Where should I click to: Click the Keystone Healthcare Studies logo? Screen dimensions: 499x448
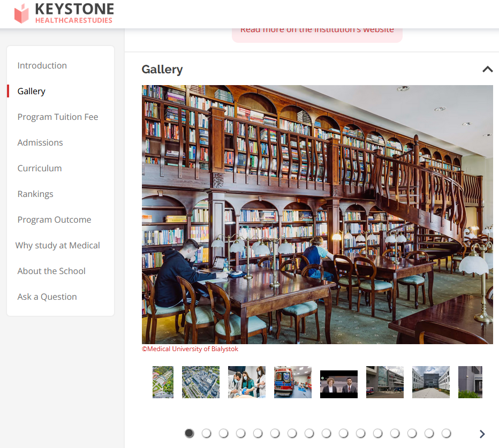click(x=64, y=13)
